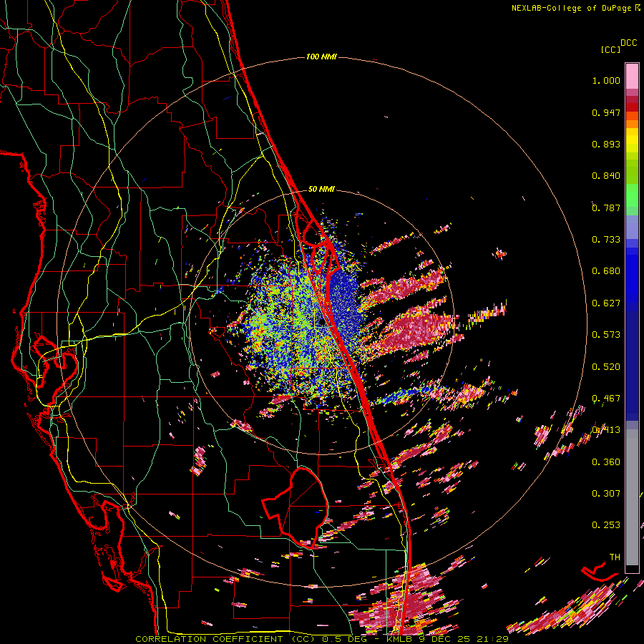This screenshot has width=644, height=644.
Task: Pick the bright yellow segment of color scale
Action: tap(632, 141)
